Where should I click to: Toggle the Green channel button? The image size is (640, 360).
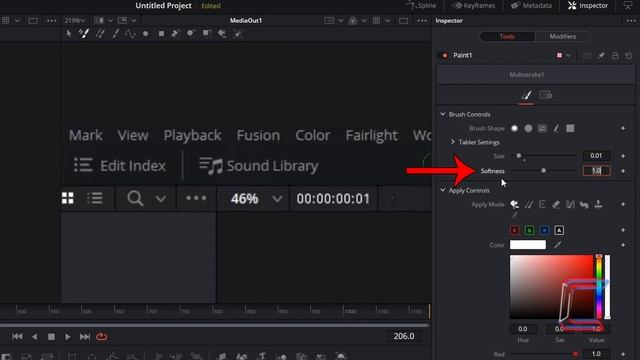529,230
